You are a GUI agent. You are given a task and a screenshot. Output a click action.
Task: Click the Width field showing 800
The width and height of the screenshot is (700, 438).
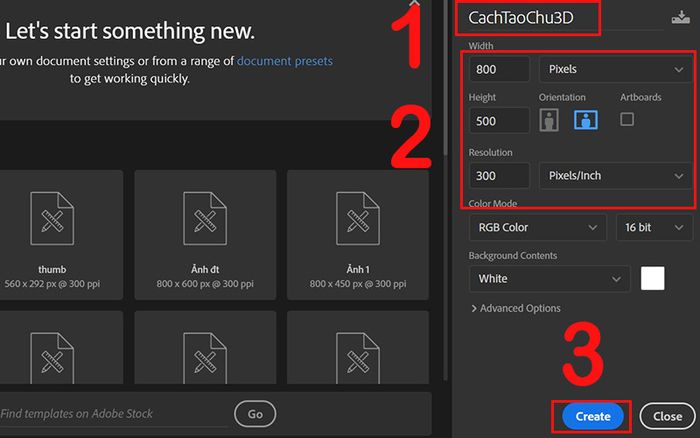(499, 69)
